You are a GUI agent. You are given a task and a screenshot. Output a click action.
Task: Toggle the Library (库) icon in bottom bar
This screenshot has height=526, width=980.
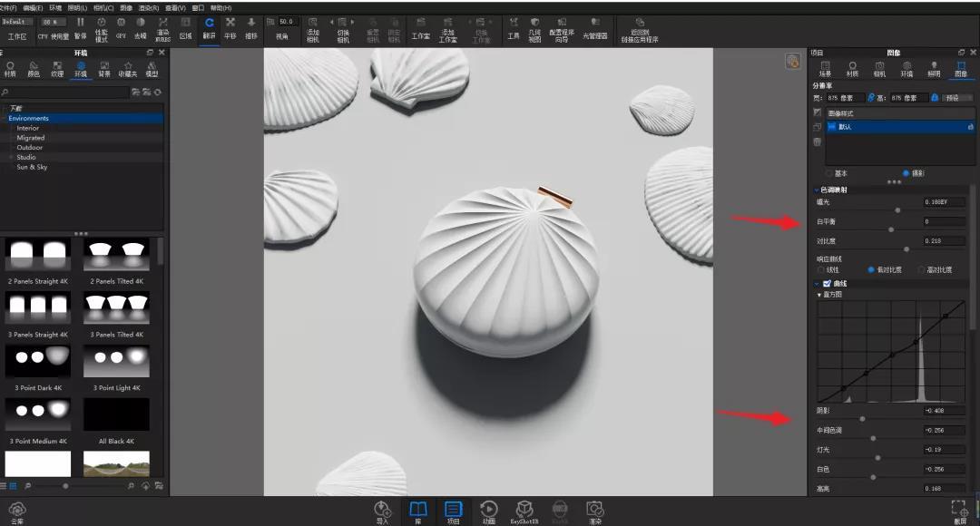417,511
